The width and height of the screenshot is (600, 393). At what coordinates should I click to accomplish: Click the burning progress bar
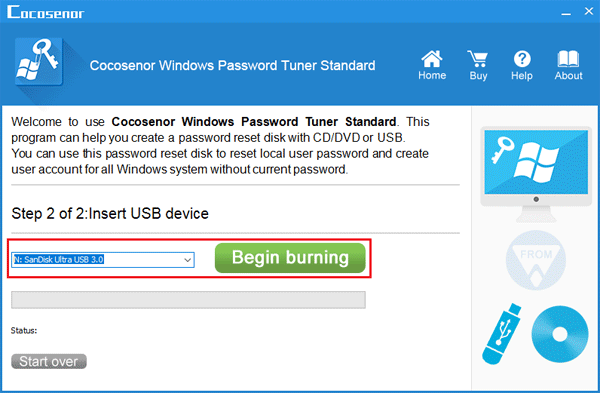pos(188,300)
